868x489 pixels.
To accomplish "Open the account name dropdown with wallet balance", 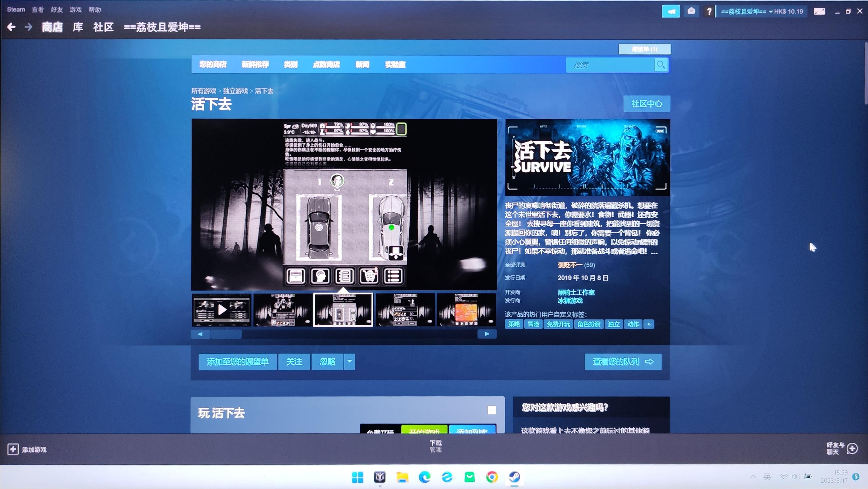I will (x=762, y=11).
